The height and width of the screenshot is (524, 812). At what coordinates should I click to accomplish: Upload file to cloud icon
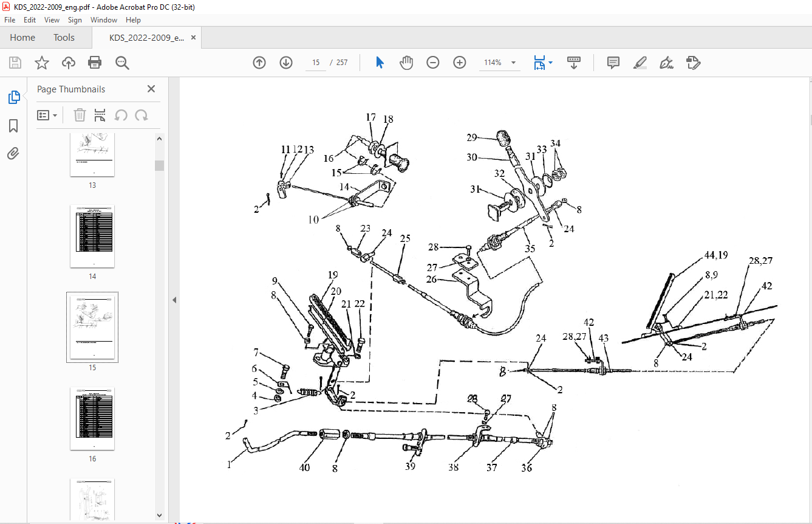tap(69, 63)
